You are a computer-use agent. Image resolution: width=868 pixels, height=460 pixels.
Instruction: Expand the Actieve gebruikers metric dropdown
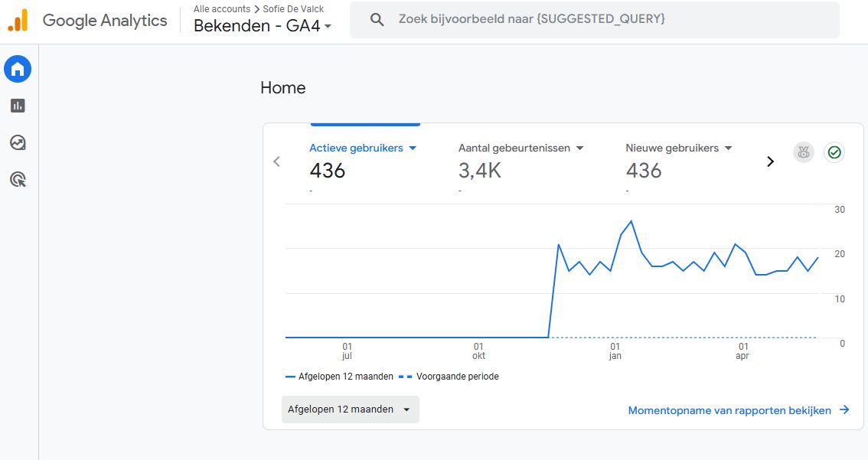tap(413, 148)
